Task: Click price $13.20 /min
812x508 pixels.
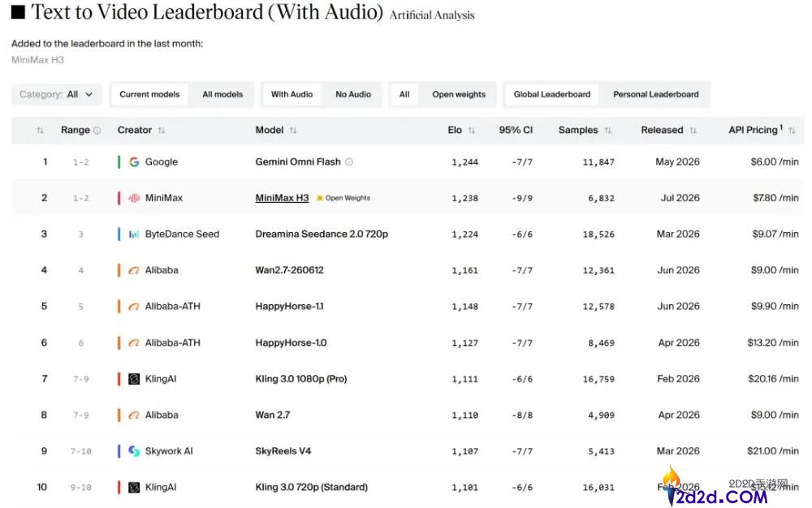Action: [773, 342]
